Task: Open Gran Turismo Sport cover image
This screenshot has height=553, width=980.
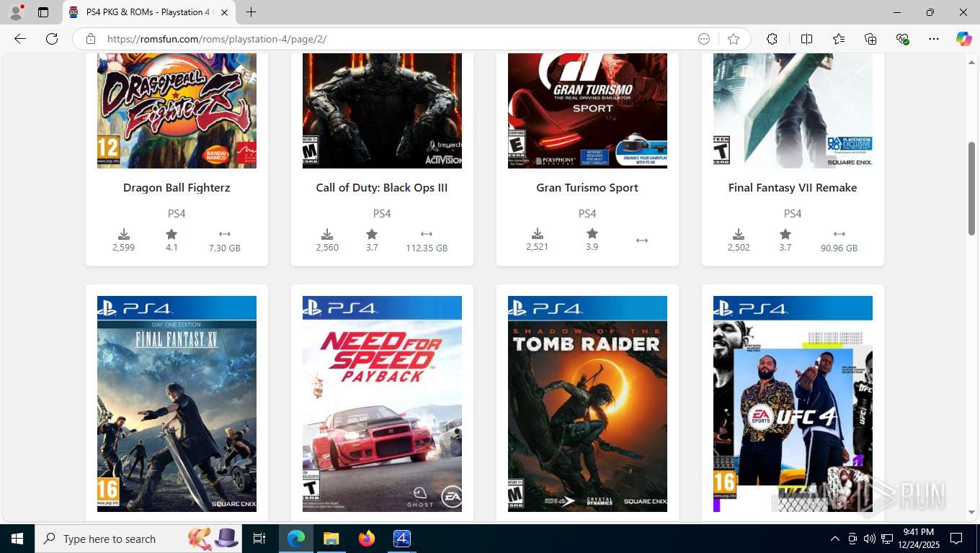Action: (x=587, y=111)
